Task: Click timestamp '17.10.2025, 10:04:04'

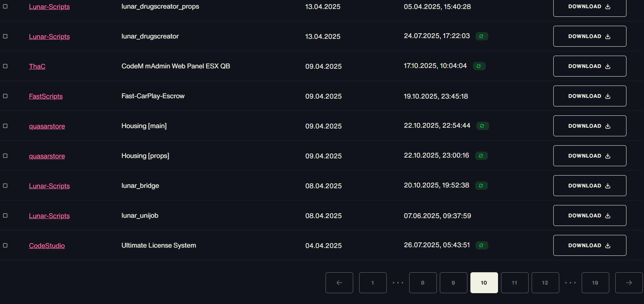Action: 435,66
